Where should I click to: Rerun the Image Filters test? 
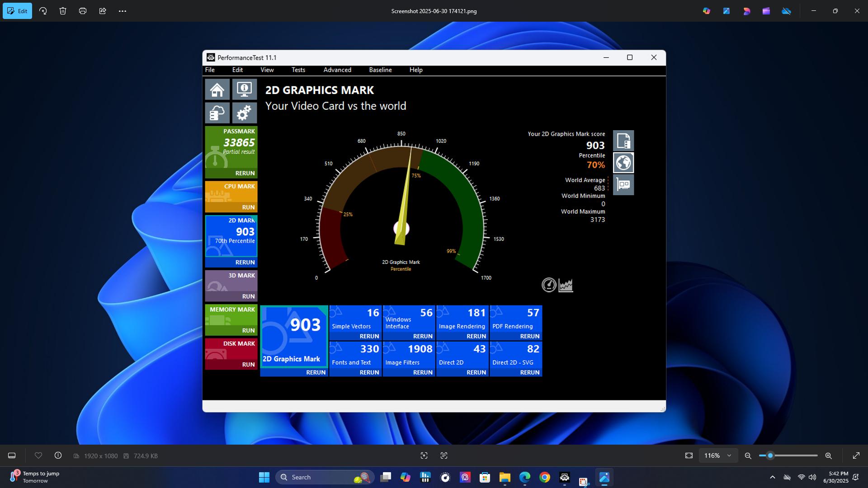point(423,372)
